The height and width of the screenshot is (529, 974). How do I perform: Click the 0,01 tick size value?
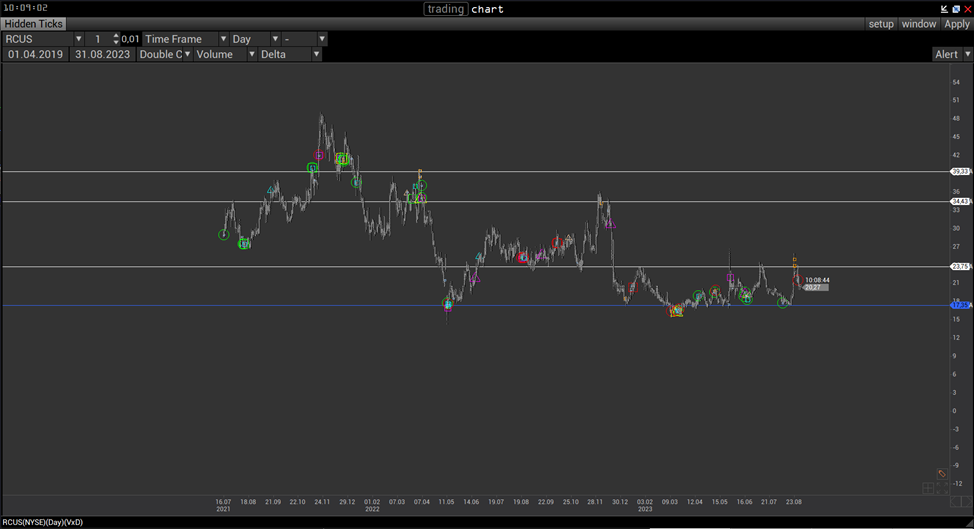click(130, 38)
